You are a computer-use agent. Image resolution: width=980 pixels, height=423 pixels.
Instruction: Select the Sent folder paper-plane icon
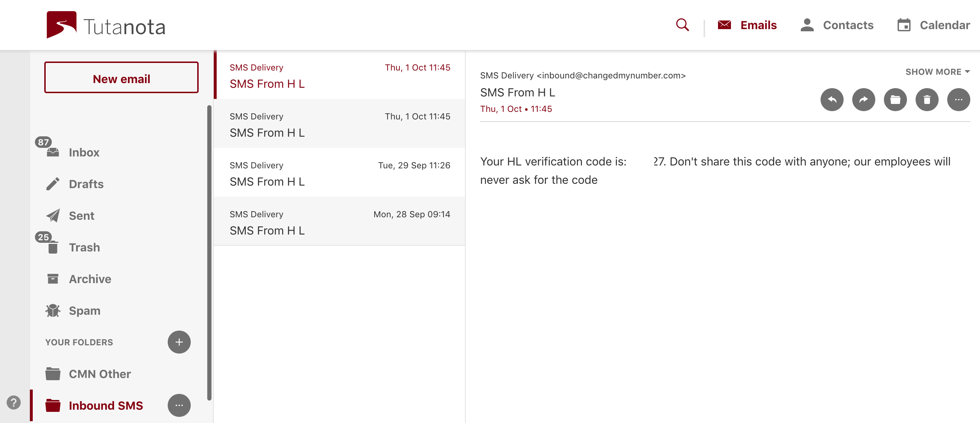[x=53, y=215]
